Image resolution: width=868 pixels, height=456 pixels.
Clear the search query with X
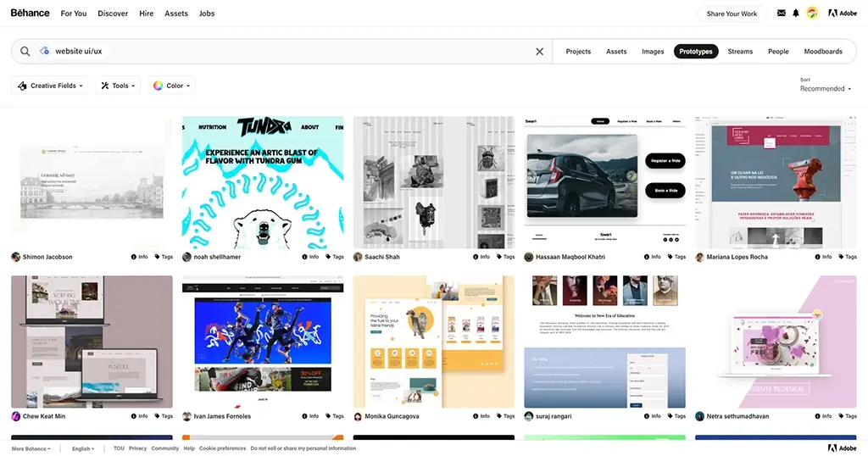pyautogui.click(x=539, y=52)
